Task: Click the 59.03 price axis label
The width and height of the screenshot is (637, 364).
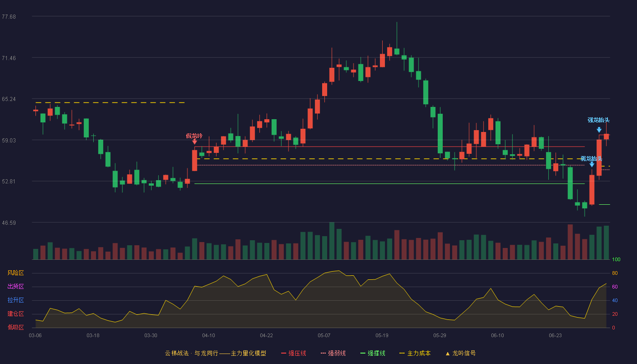Action: [9, 140]
